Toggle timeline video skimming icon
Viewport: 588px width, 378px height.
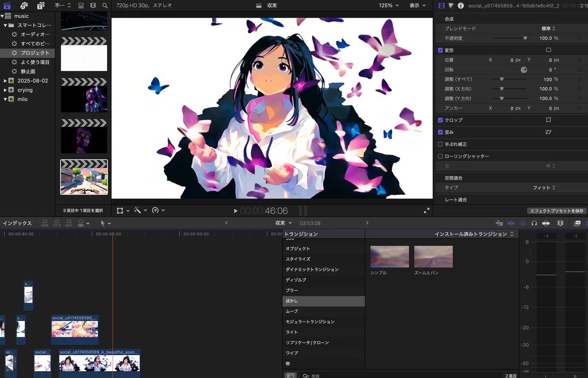511,223
